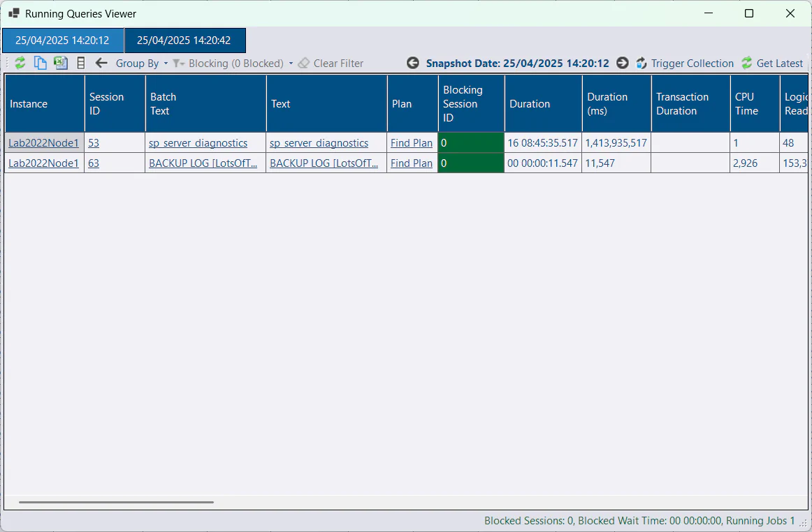The image size is (812, 532).
Task: Navigate to the next snapshot
Action: point(622,63)
